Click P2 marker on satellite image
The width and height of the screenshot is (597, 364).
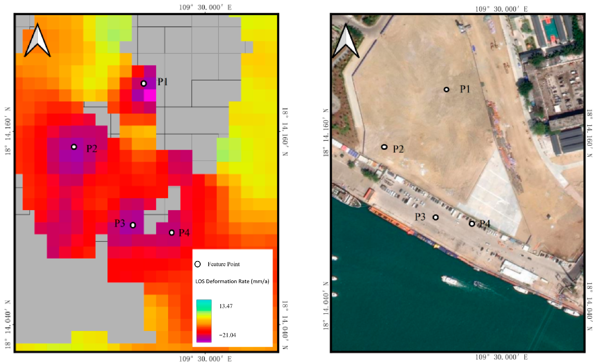coord(384,147)
